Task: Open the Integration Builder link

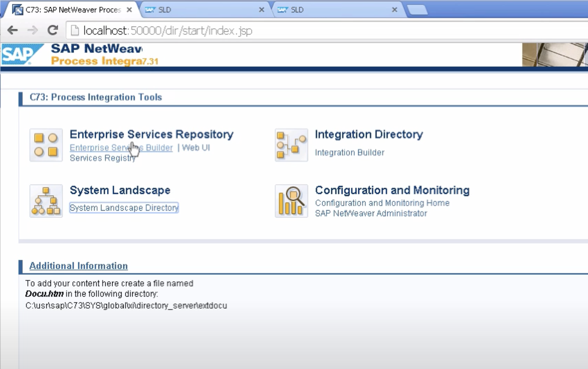Action: tap(350, 152)
